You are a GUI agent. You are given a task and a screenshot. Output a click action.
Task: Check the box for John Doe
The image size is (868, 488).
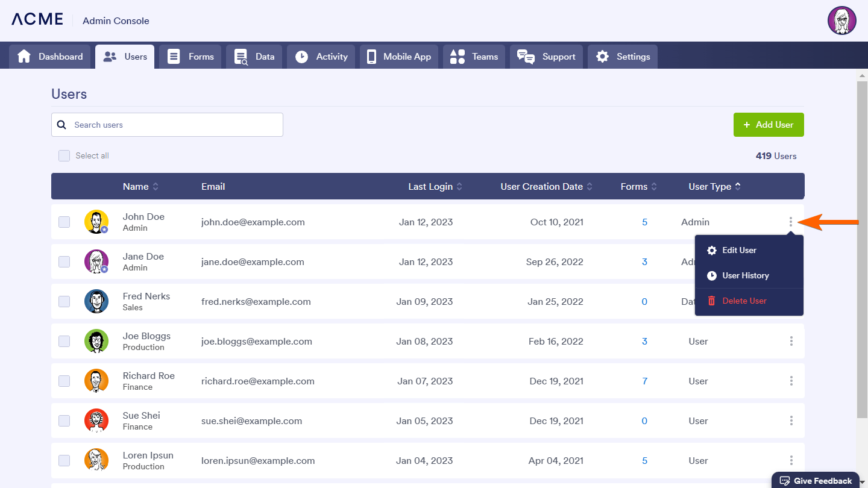pos(64,222)
